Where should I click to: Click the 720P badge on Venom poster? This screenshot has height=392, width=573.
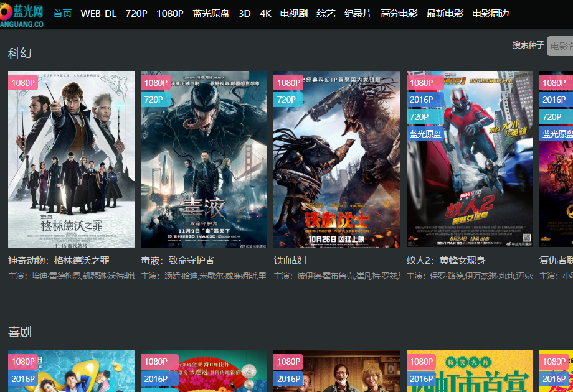154,100
